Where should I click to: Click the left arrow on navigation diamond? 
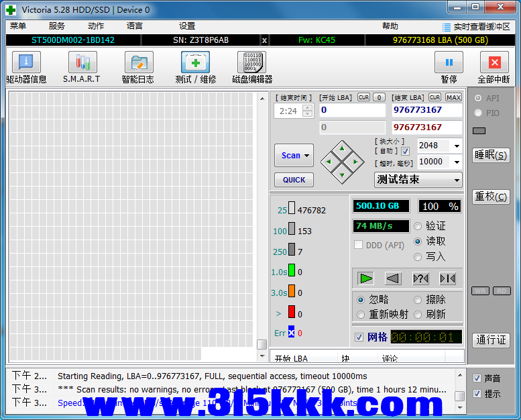pyautogui.click(x=329, y=162)
